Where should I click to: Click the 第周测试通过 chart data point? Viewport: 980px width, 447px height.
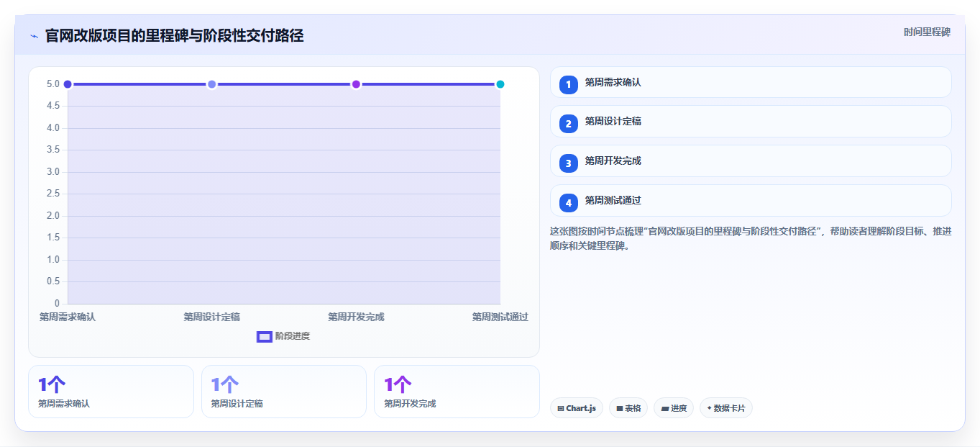tap(500, 84)
